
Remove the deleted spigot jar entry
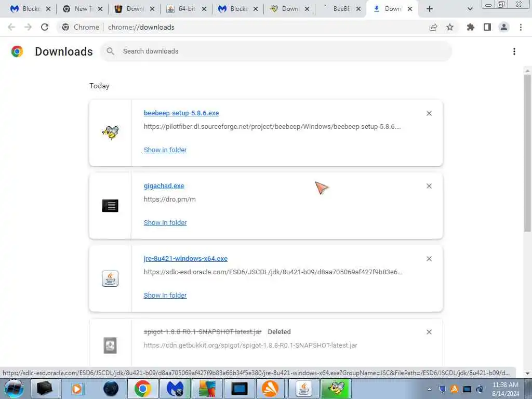tap(429, 332)
